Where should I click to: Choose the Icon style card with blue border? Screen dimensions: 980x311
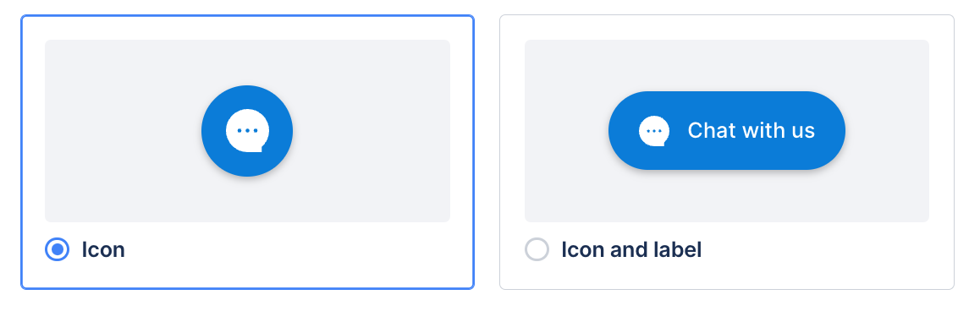[247, 152]
